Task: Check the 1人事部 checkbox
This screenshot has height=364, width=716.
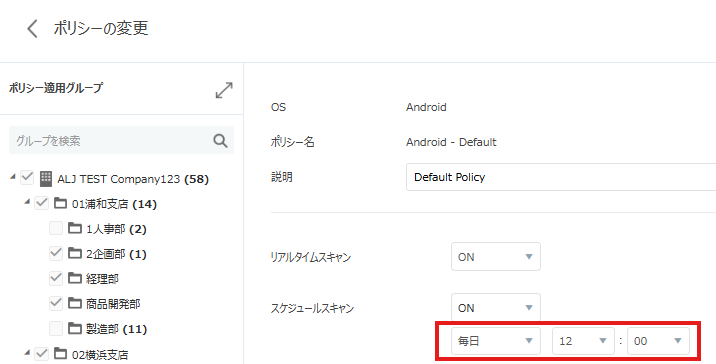Action: 56,227
